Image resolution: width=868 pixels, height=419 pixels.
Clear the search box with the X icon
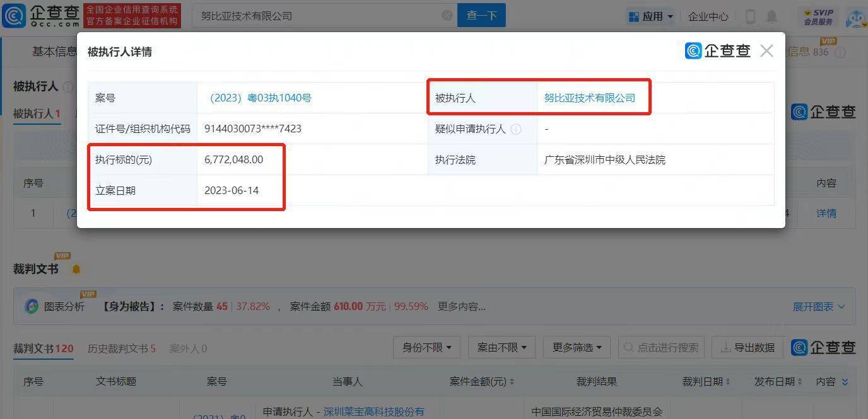pos(447,16)
